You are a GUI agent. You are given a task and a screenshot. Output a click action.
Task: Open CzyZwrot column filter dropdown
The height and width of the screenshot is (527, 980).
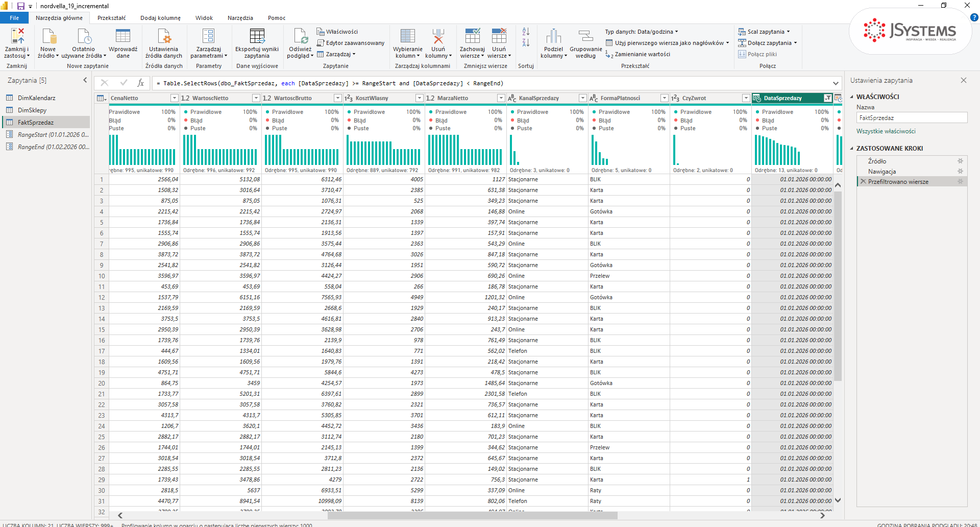coord(746,98)
